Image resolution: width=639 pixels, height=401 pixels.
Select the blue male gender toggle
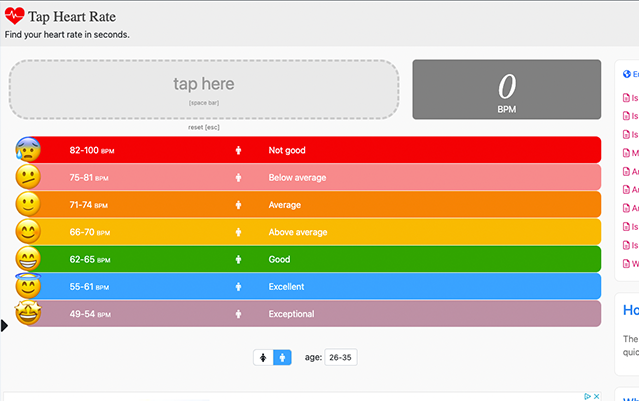[282, 357]
